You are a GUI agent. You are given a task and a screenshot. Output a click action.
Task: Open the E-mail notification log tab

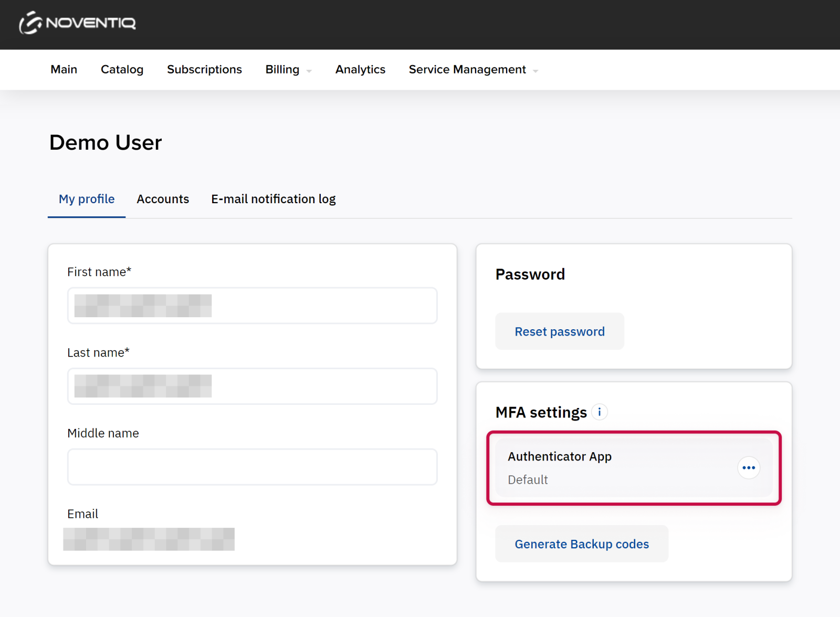[x=273, y=199]
